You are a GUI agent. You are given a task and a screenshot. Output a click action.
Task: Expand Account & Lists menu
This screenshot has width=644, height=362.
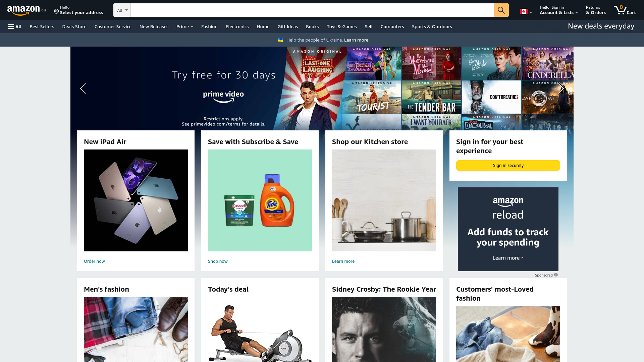click(x=559, y=10)
